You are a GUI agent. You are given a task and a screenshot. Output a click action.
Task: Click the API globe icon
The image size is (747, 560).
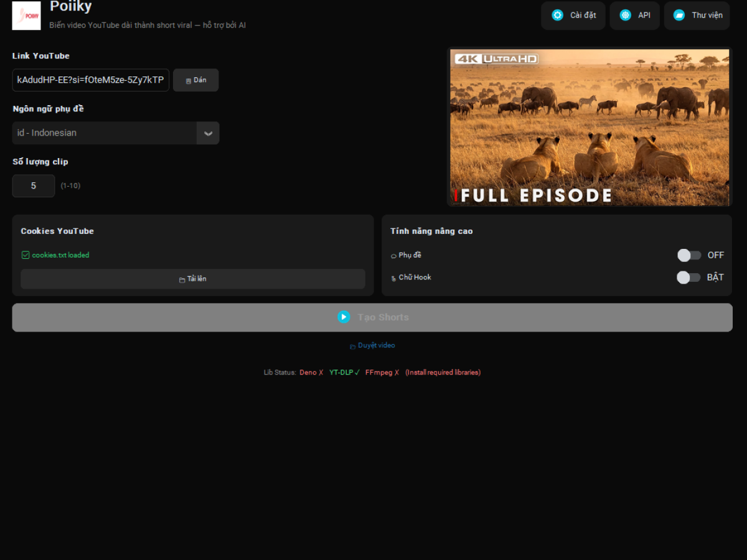625,15
